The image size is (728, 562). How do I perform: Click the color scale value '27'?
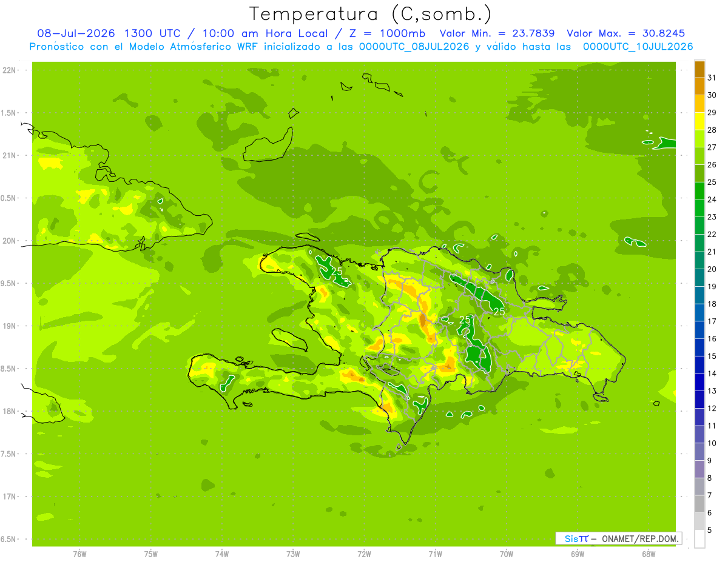pyautogui.click(x=712, y=147)
